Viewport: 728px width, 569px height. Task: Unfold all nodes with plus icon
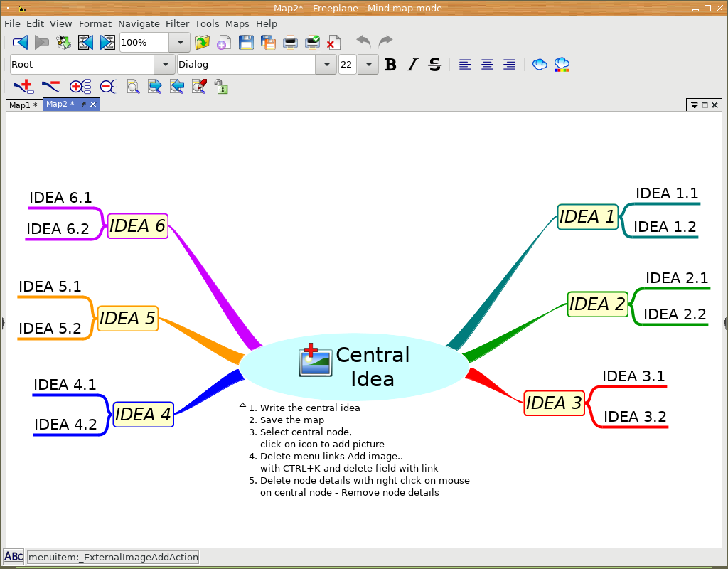80,86
